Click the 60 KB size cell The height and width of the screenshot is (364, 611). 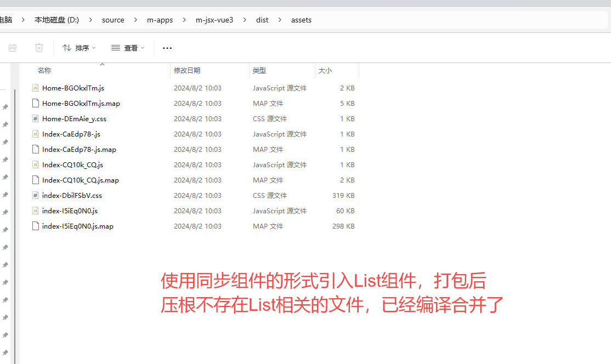coord(345,211)
